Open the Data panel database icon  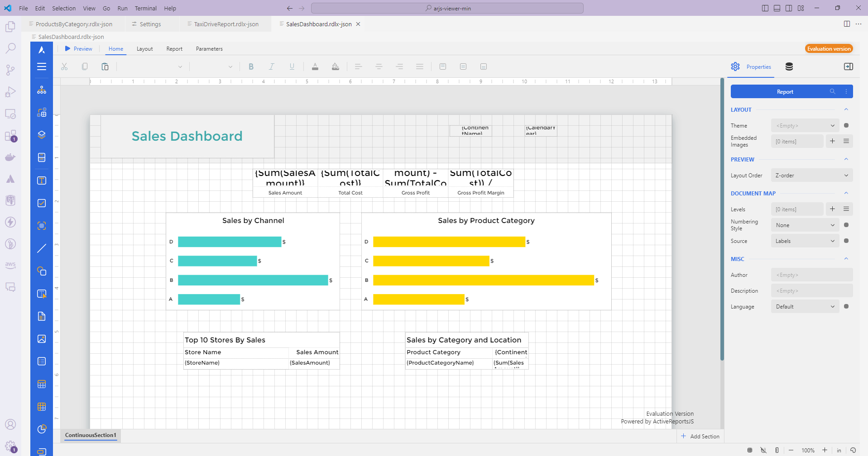(789, 66)
